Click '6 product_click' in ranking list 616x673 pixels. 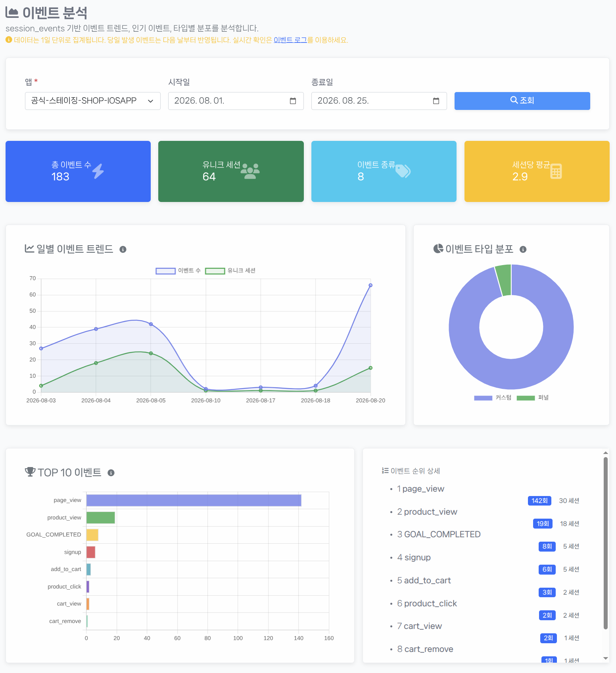click(427, 604)
